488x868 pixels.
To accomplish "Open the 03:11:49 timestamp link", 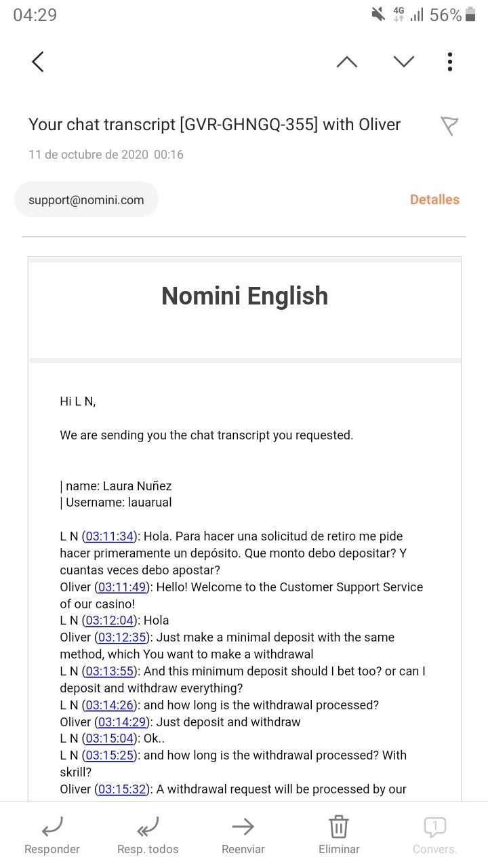I will click(122, 587).
